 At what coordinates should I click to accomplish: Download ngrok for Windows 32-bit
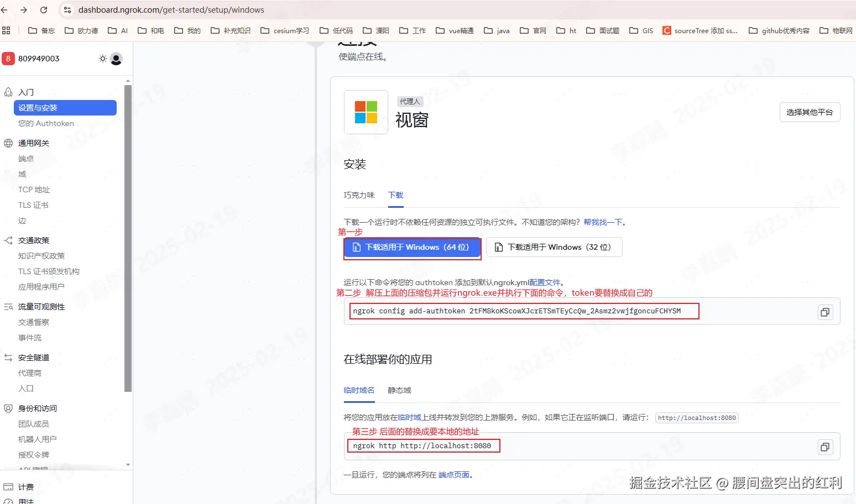pyautogui.click(x=554, y=247)
